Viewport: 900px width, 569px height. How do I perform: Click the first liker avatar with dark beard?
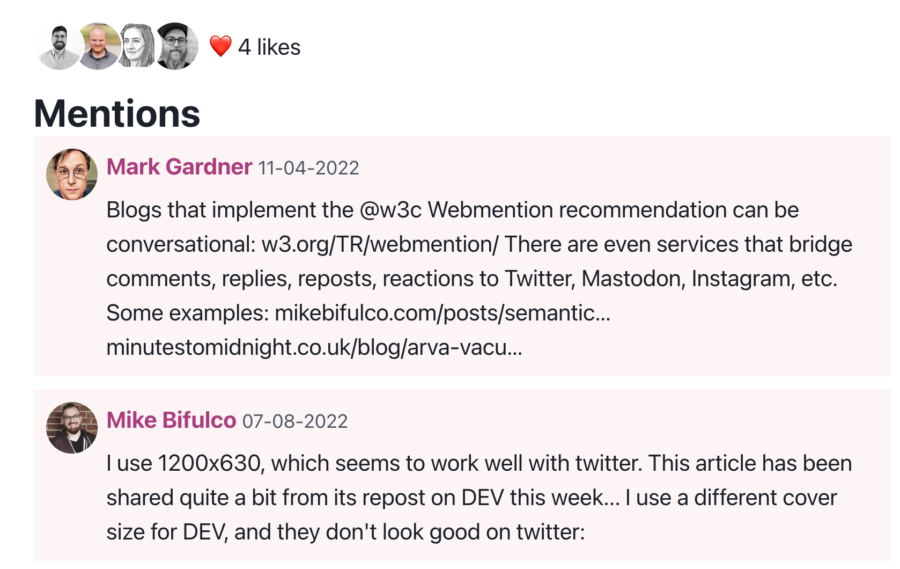click(60, 47)
